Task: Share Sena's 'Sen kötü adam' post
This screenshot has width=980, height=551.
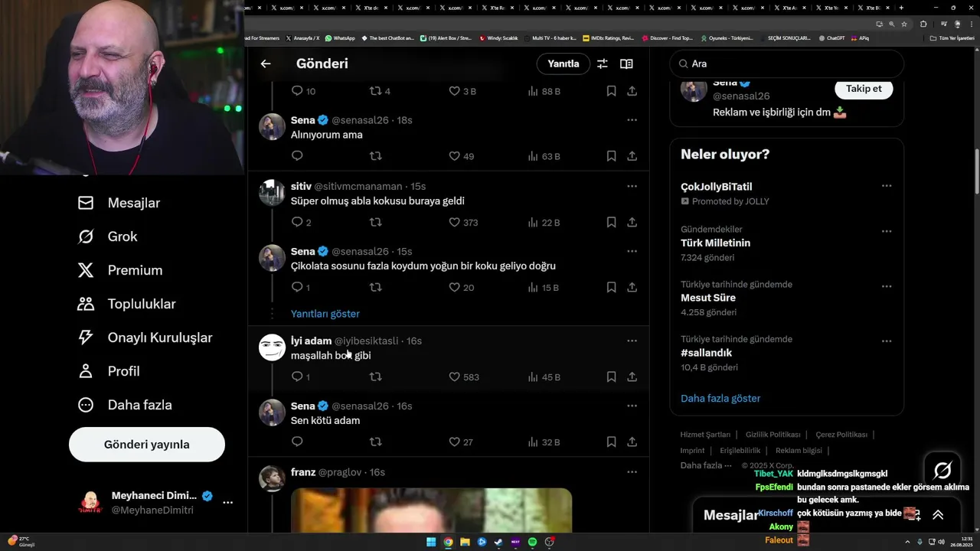Action: (x=632, y=442)
